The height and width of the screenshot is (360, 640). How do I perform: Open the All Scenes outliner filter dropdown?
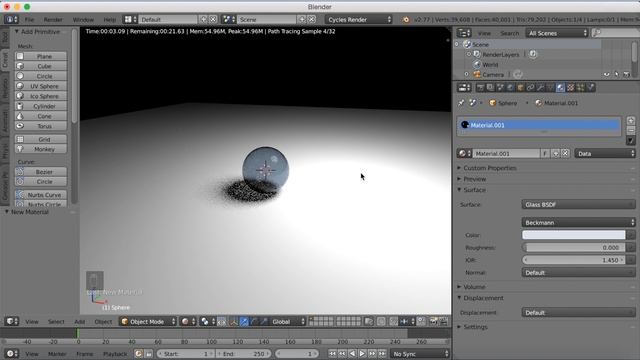(557, 33)
